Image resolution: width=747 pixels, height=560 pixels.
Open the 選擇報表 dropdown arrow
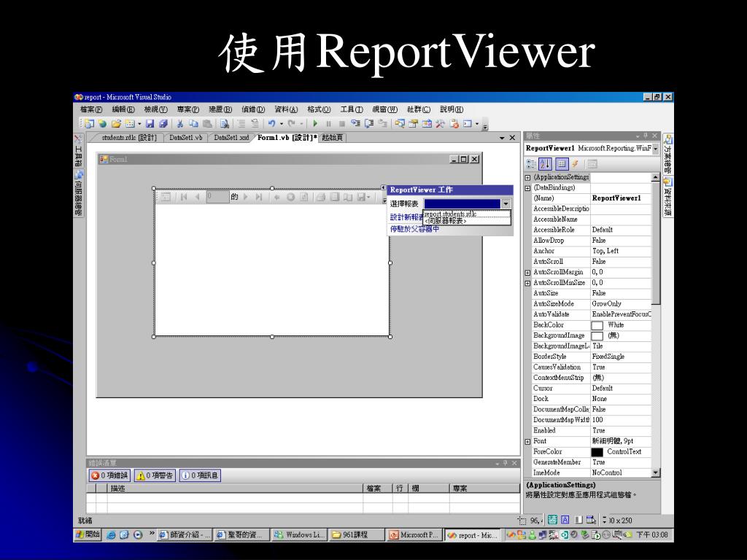click(x=506, y=204)
